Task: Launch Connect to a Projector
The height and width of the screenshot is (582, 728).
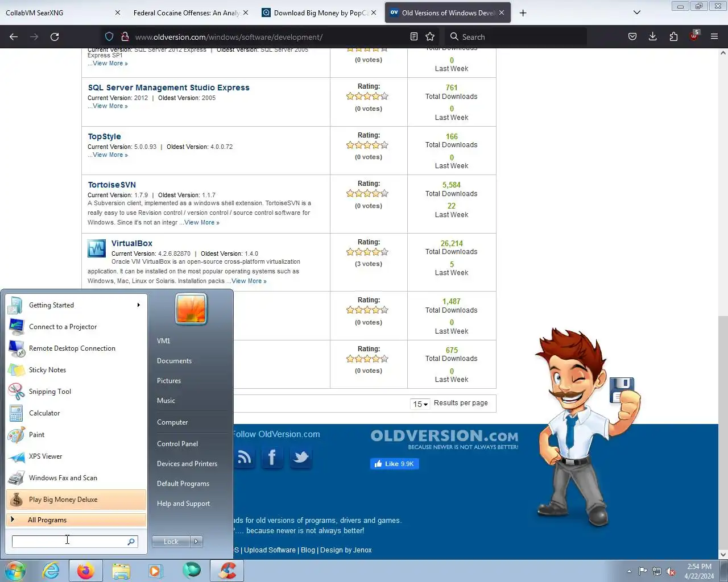Action: [76, 327]
